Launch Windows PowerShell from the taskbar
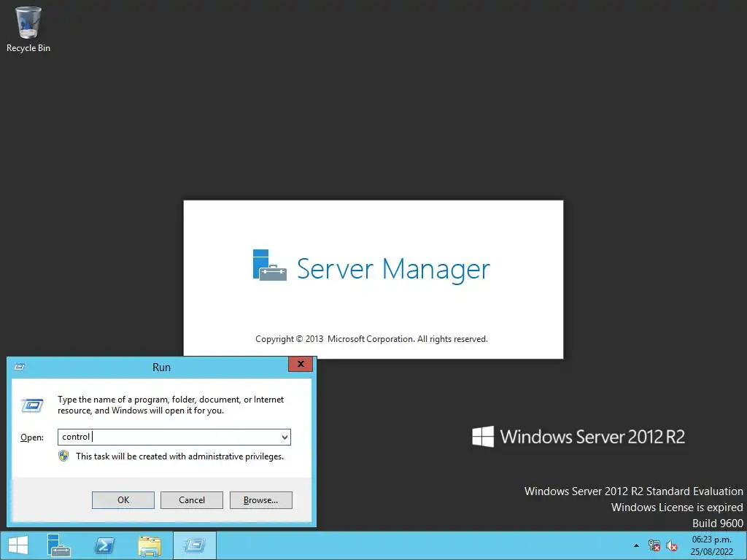Image resolution: width=747 pixels, height=560 pixels. click(104, 545)
